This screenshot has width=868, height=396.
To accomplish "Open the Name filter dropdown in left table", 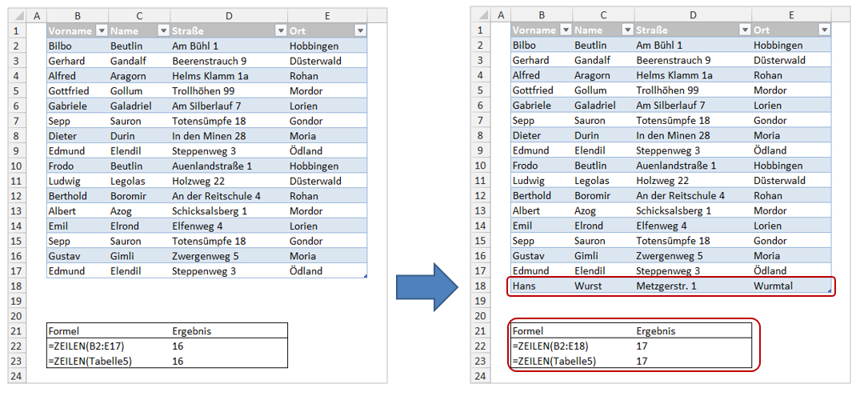I will point(162,30).
